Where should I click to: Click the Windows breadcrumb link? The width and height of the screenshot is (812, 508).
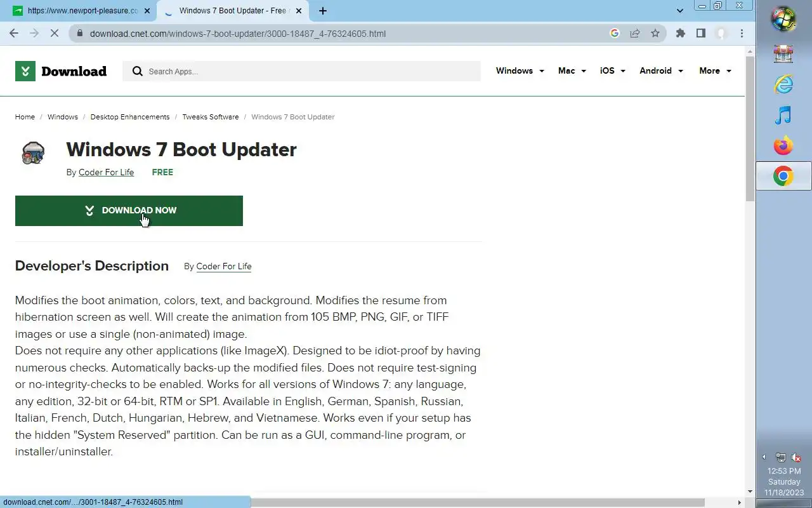pos(63,117)
